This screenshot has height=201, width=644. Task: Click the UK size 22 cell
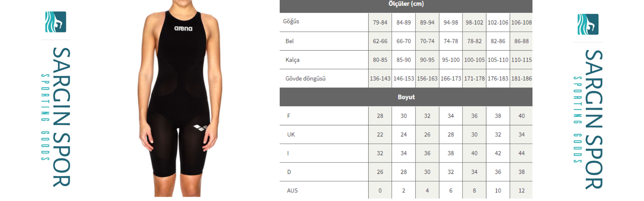380,135
